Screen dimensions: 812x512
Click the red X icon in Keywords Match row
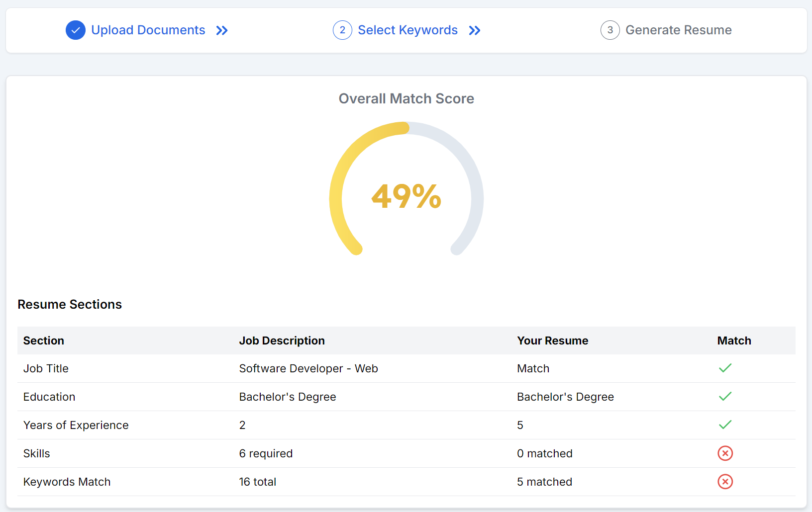pos(725,482)
